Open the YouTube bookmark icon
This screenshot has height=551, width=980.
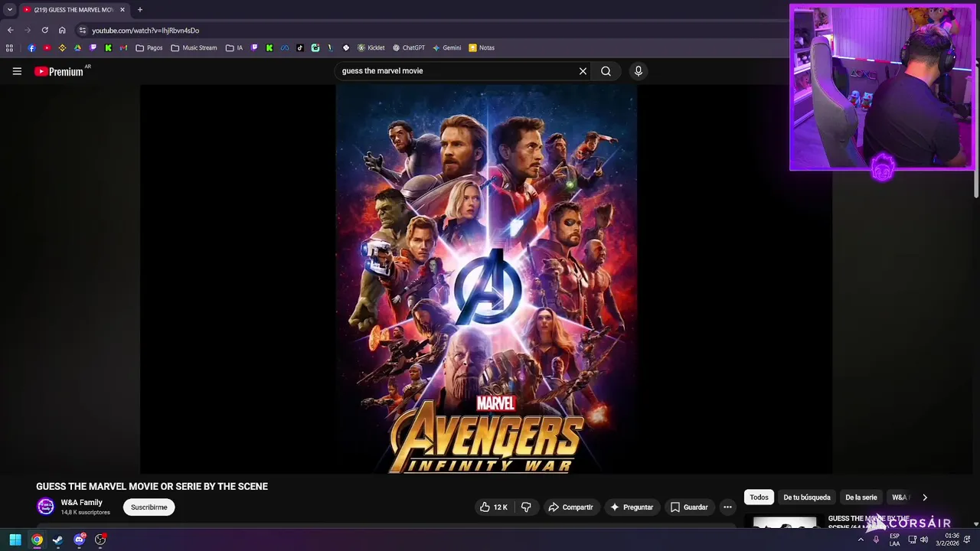(47, 48)
